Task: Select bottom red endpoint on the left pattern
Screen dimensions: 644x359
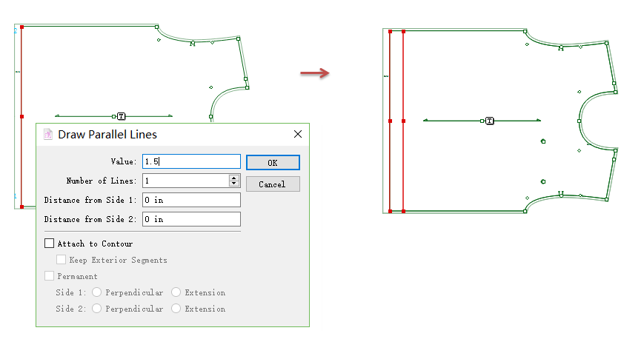Action: point(21,207)
